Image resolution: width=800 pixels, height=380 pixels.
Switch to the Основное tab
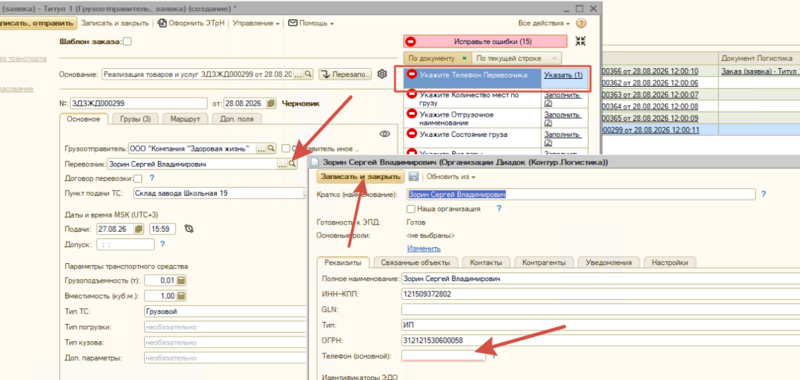tap(84, 119)
